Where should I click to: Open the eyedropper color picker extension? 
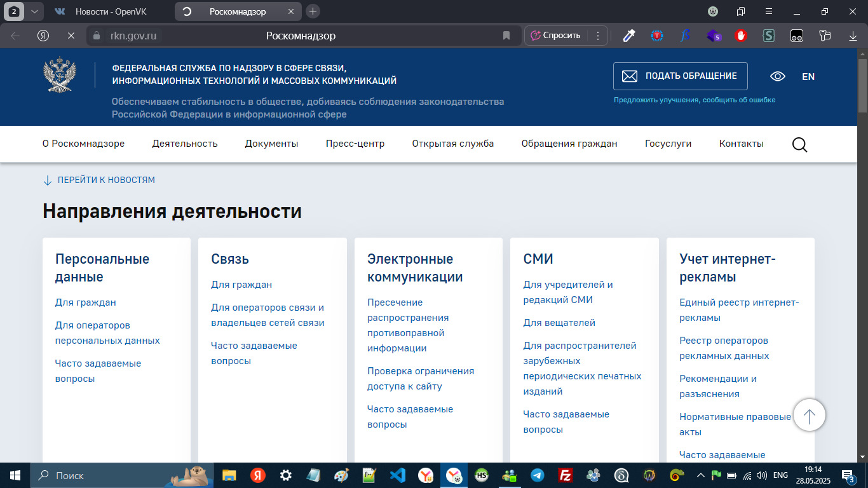(x=628, y=36)
